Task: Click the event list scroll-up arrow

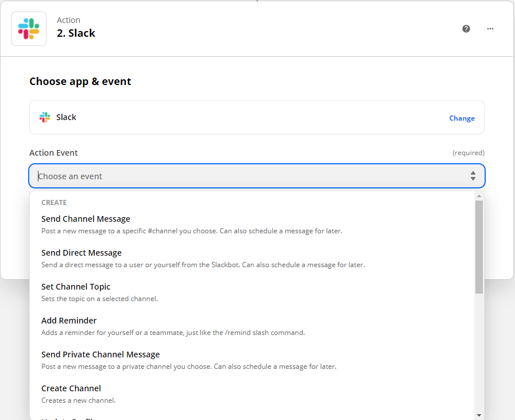Action: coord(479,196)
